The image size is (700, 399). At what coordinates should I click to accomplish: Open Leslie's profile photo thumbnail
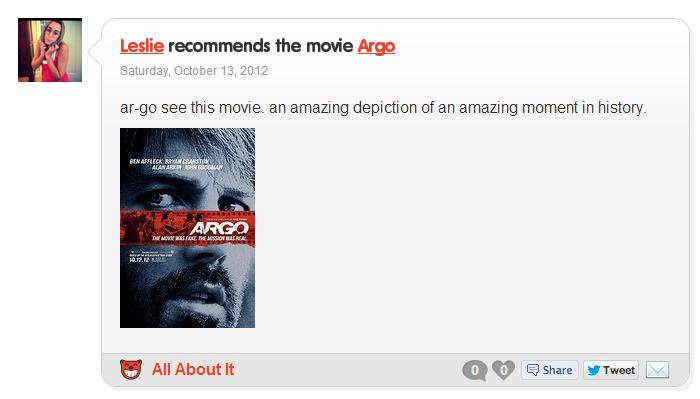click(50, 50)
